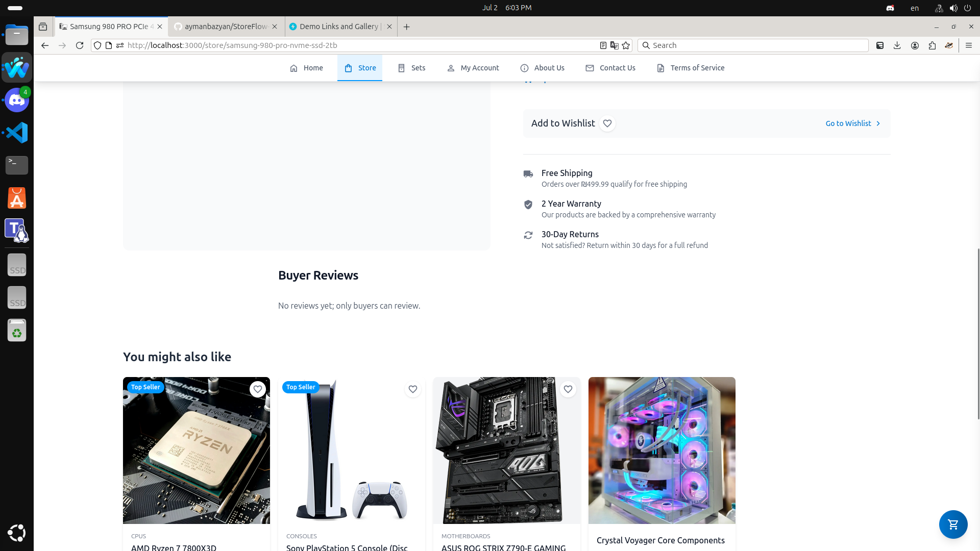Open Discord from the dock

[17, 100]
